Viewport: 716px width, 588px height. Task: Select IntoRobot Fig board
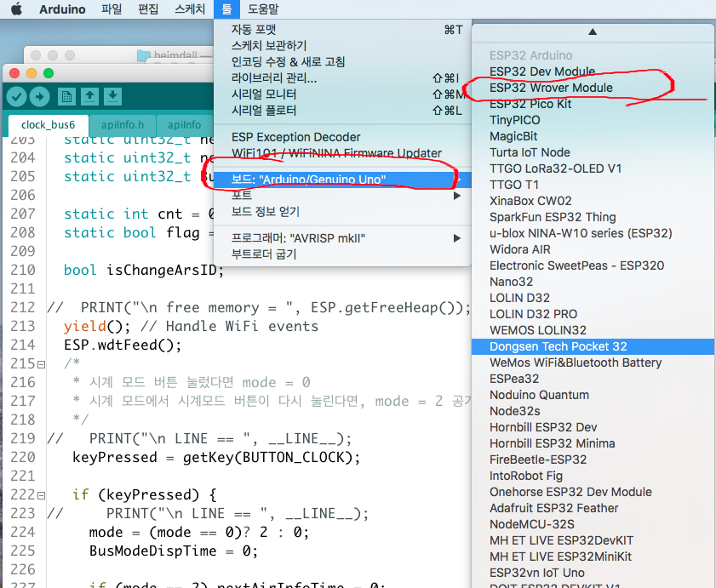click(593, 477)
